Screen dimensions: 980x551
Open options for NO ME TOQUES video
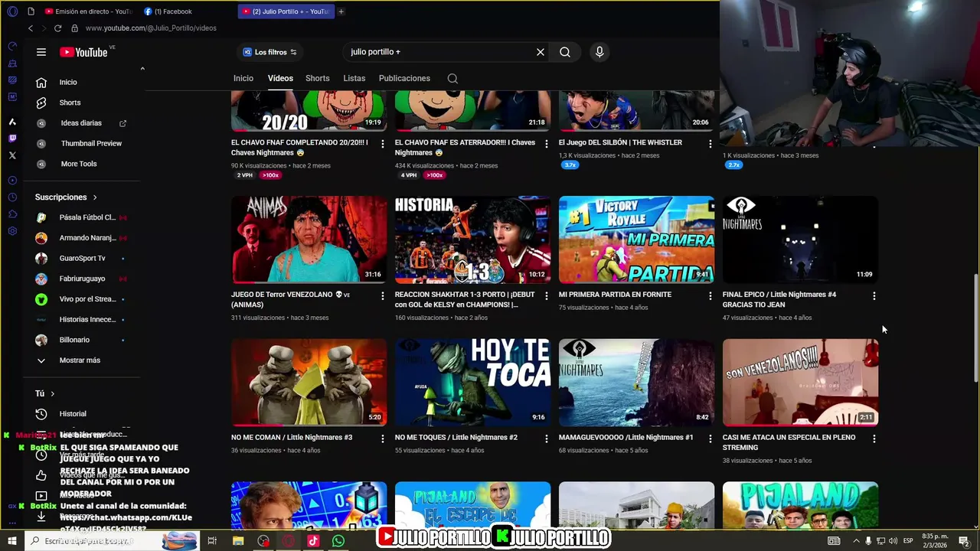pos(547,439)
